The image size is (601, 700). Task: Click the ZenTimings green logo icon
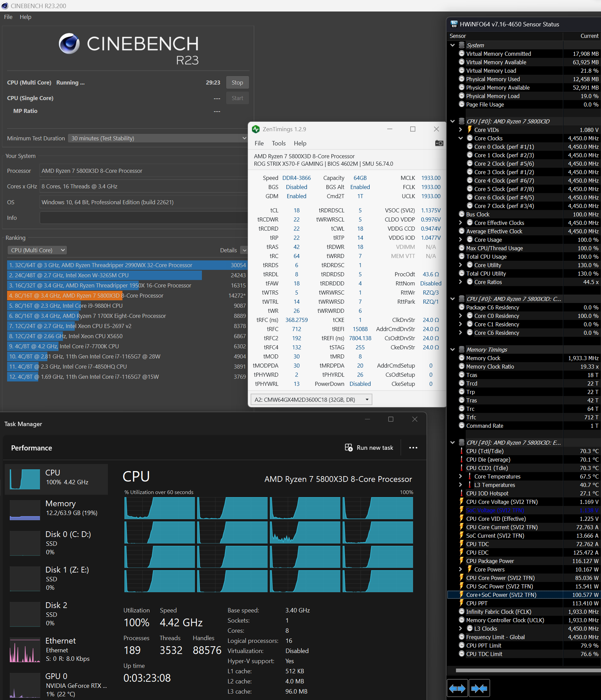coord(256,129)
